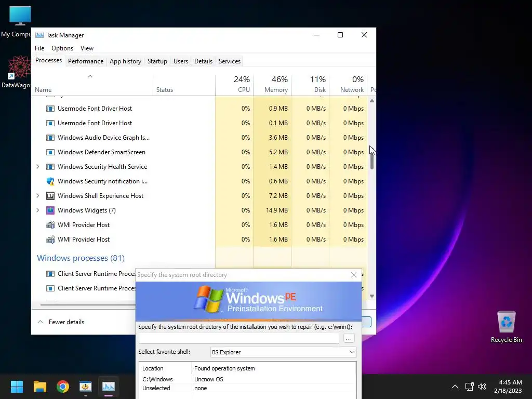Switch to the Services tab
The width and height of the screenshot is (532, 399).
tap(229, 61)
